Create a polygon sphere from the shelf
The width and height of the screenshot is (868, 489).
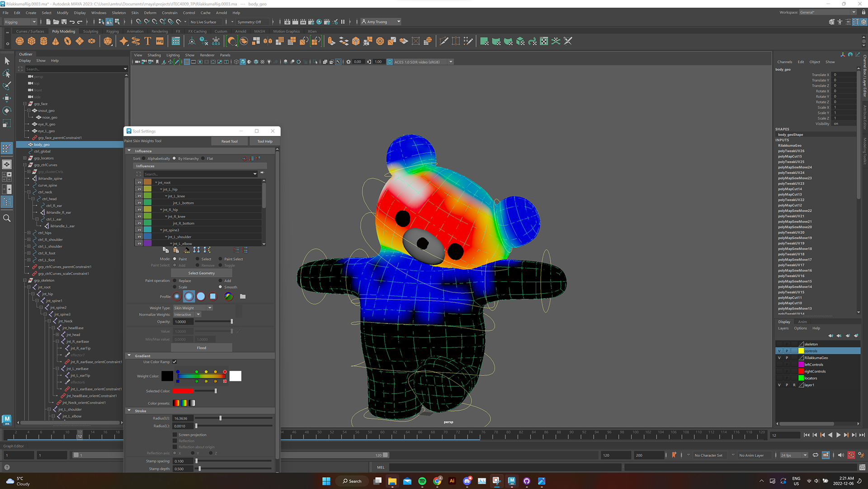click(x=19, y=41)
